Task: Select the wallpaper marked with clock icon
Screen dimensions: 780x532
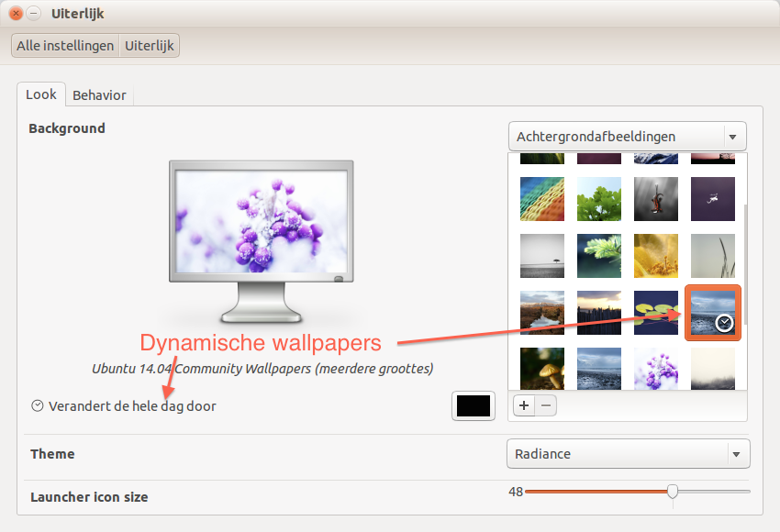Action: click(712, 313)
